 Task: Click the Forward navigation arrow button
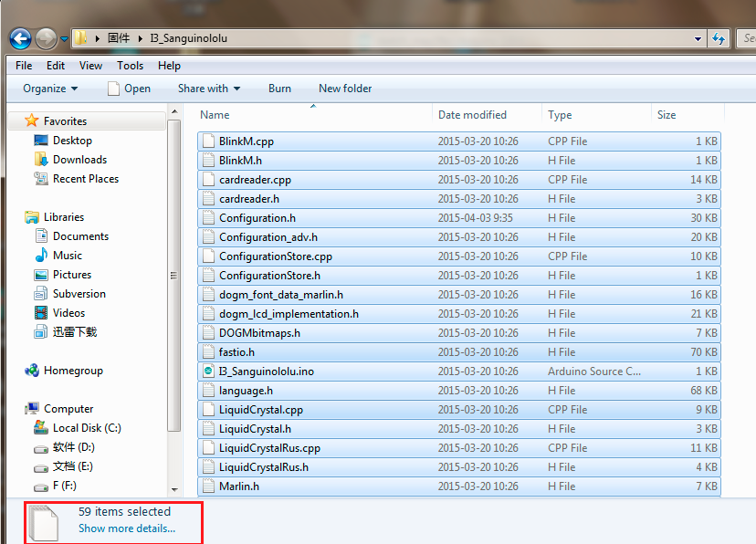46,38
